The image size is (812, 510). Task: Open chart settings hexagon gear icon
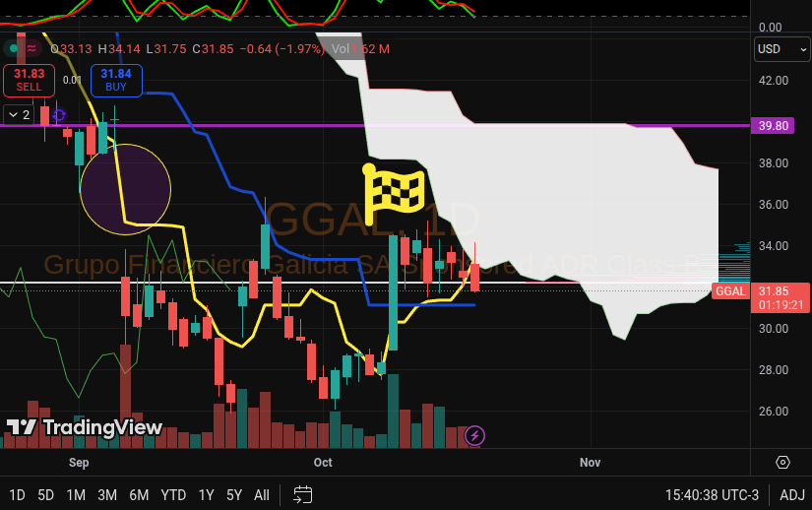pyautogui.click(x=782, y=462)
